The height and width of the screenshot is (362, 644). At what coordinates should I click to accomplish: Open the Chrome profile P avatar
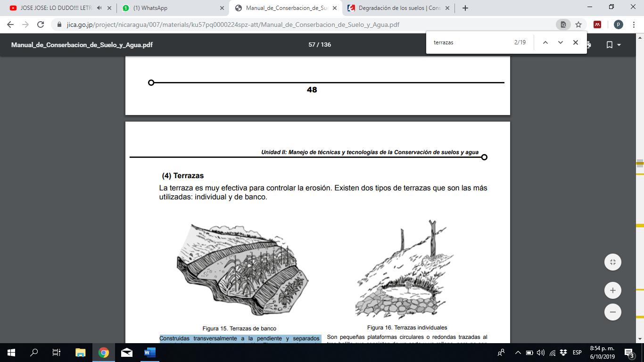[x=618, y=25]
